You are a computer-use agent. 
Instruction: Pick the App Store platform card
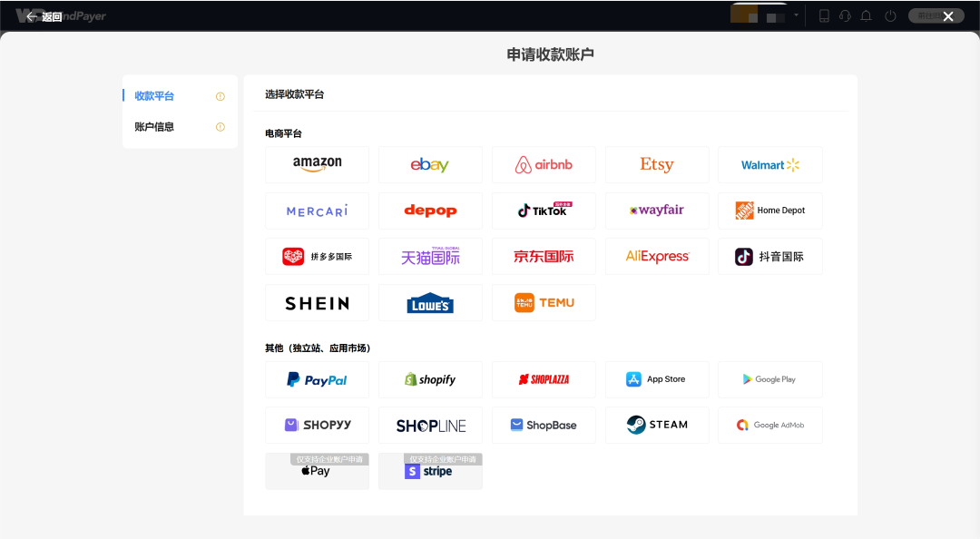coord(657,379)
